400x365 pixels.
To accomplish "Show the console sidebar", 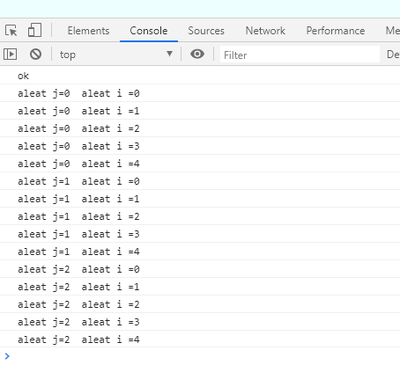I will pos(10,54).
